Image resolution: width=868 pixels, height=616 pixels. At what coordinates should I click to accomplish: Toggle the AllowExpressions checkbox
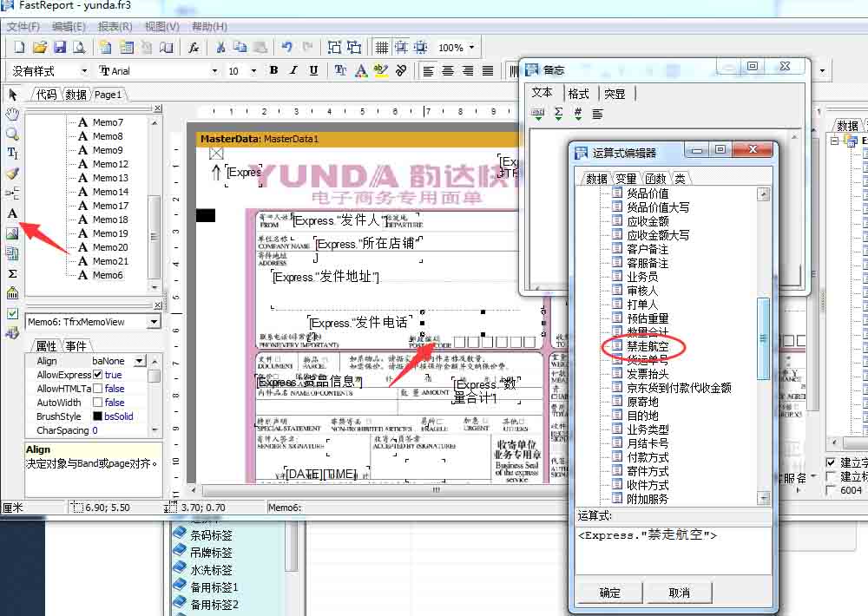coord(98,375)
